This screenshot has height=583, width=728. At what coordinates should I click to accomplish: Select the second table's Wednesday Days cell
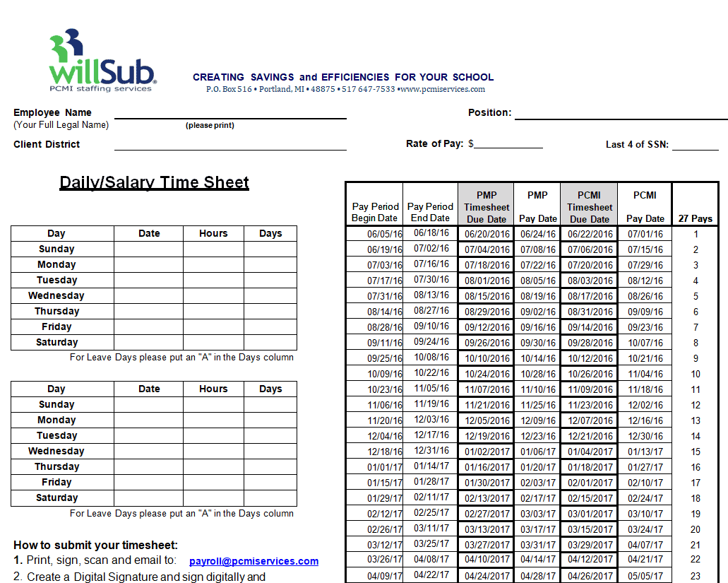[x=270, y=451]
